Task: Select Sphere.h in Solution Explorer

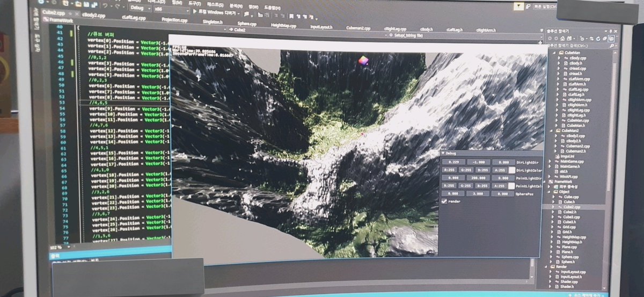Action: tap(568, 262)
